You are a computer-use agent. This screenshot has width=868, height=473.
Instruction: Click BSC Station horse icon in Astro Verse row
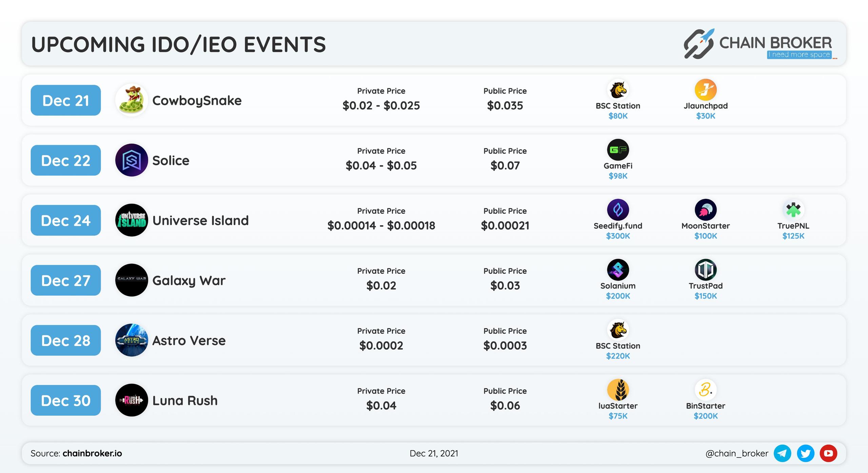click(618, 330)
